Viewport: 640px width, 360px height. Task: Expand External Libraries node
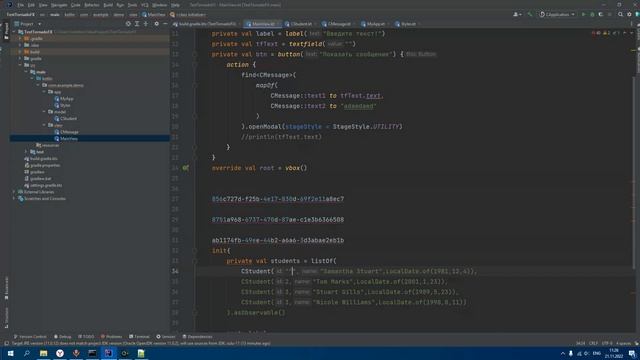[x=14, y=192]
